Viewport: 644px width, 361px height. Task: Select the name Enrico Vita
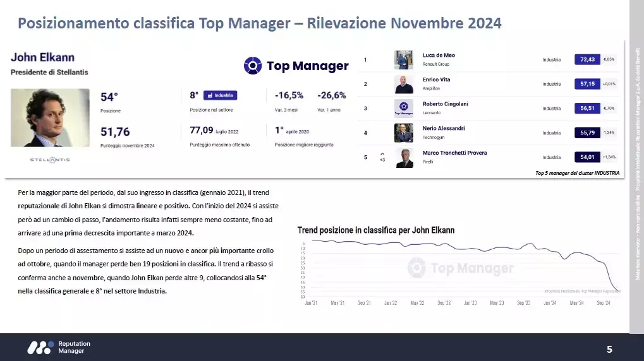[436, 80]
